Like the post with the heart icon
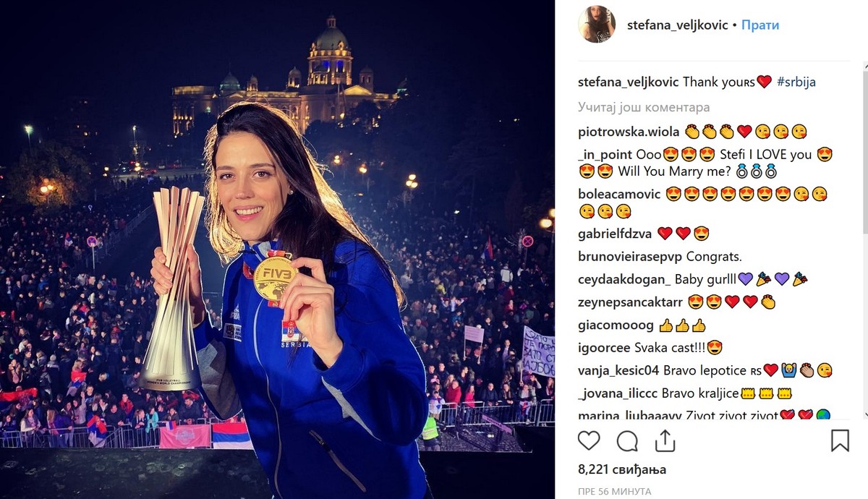Image resolution: width=868 pixels, height=499 pixels. [x=589, y=440]
